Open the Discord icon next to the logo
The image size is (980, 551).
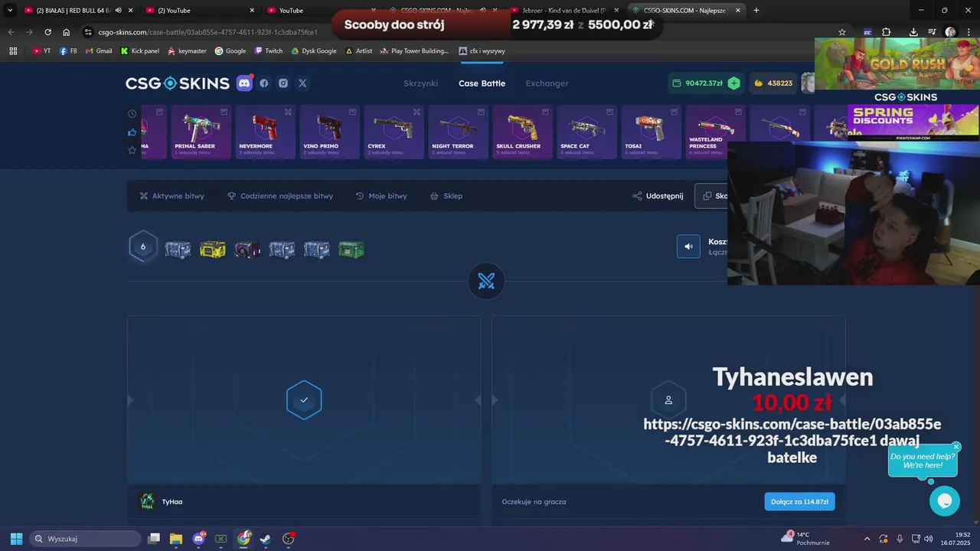(245, 83)
